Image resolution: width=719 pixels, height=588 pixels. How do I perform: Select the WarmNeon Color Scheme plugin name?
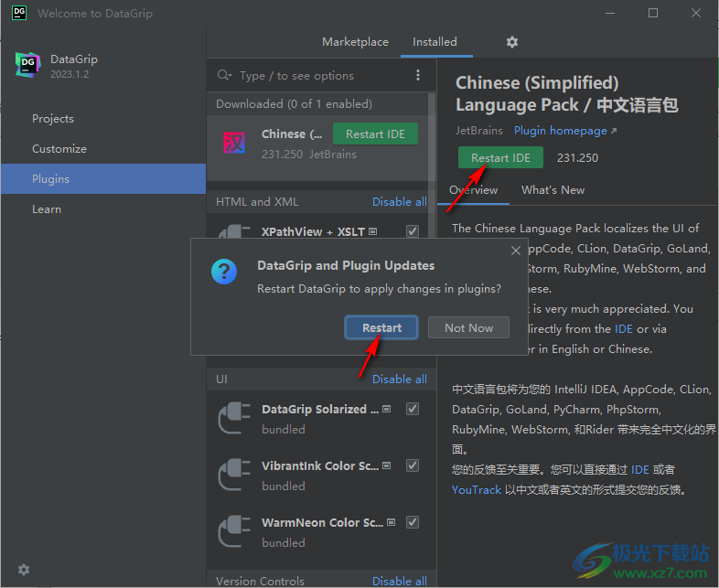[x=322, y=523]
